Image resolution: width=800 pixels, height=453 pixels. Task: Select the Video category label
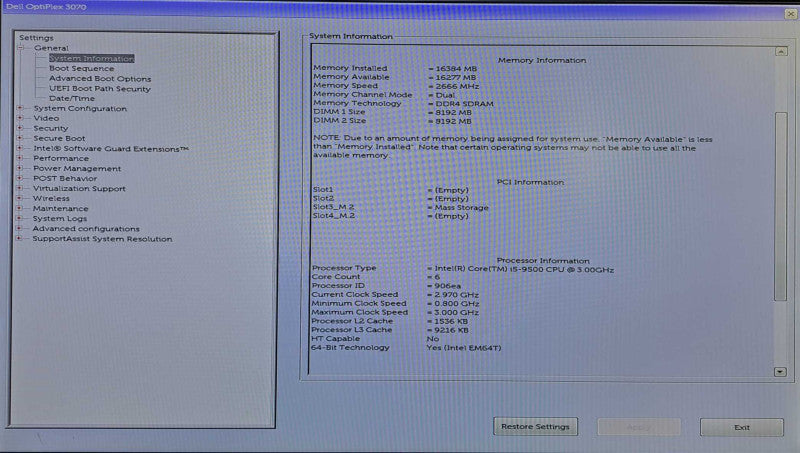(46, 118)
